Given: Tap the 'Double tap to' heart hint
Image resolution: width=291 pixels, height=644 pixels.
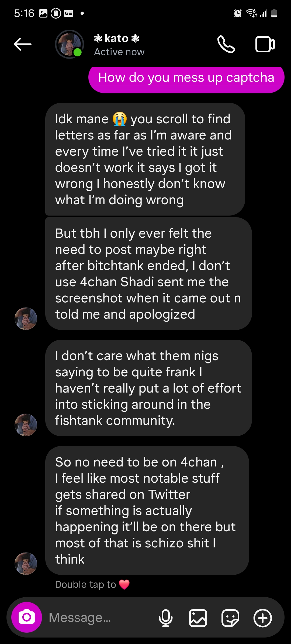Looking at the screenshot, I should [x=92, y=585].
